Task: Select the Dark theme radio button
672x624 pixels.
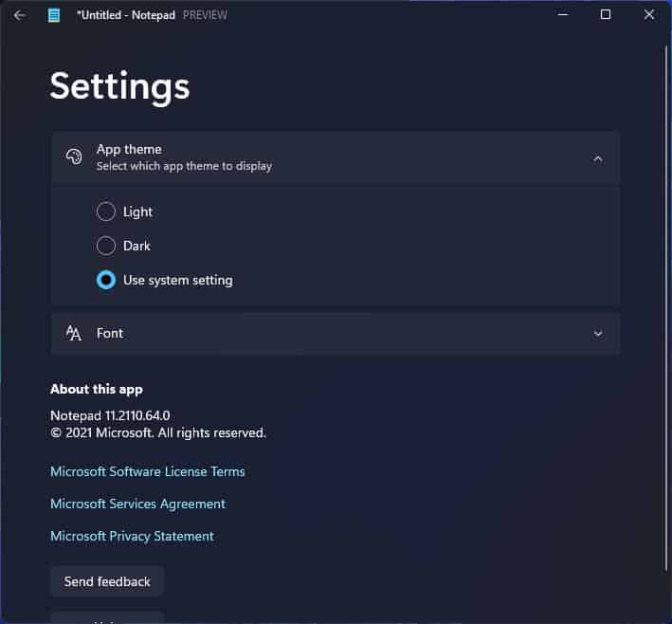Action: [106, 246]
